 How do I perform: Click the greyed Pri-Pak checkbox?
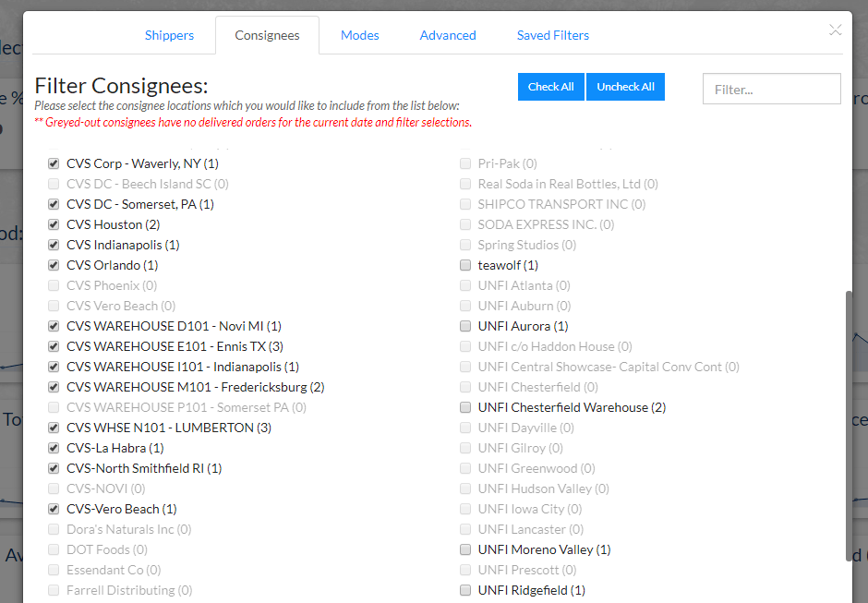(465, 163)
